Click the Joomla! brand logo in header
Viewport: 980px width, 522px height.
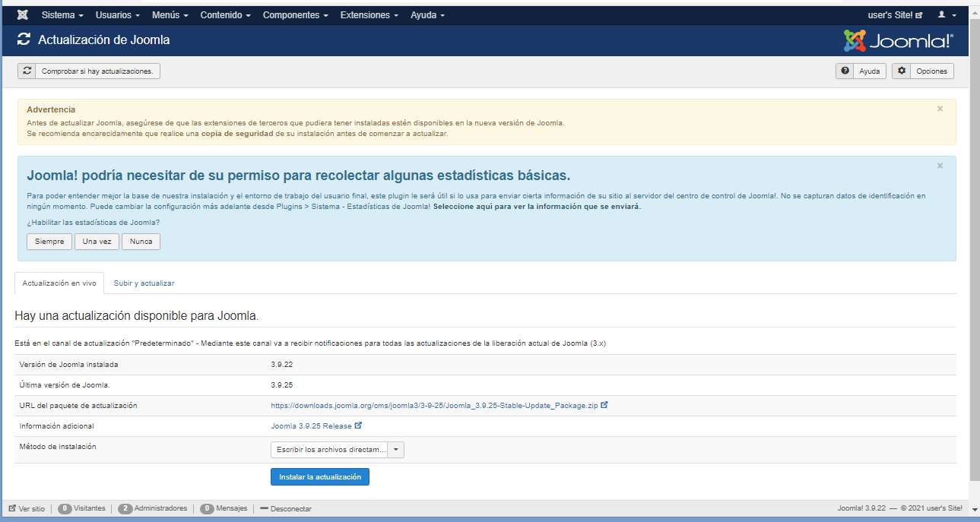[899, 40]
